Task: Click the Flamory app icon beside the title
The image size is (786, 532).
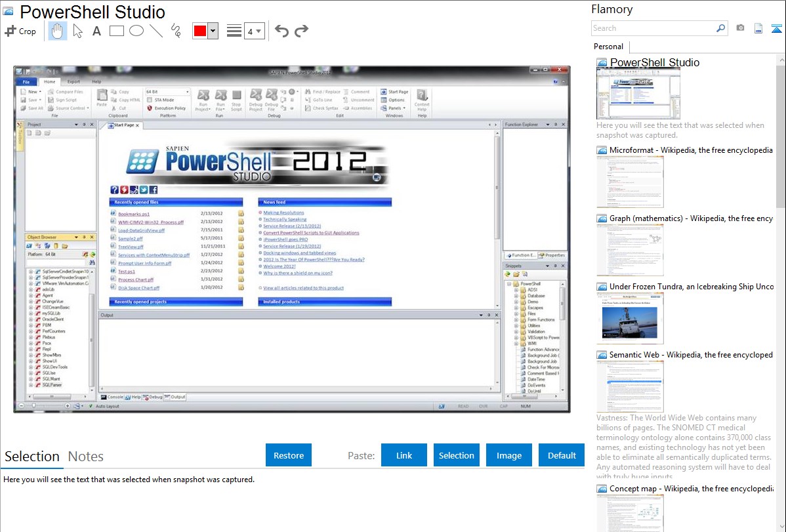Action: 8,11
